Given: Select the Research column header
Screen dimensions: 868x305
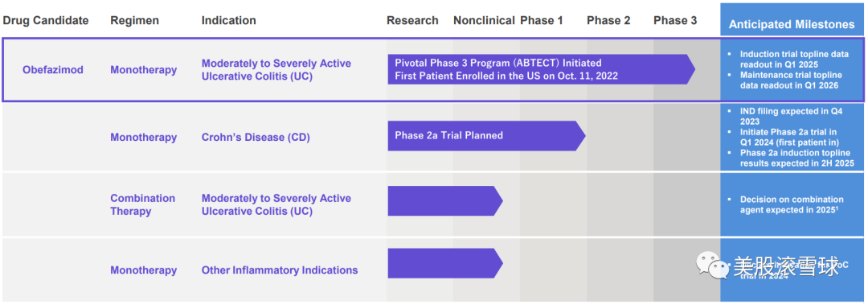Looking at the screenshot, I should 412,20.
